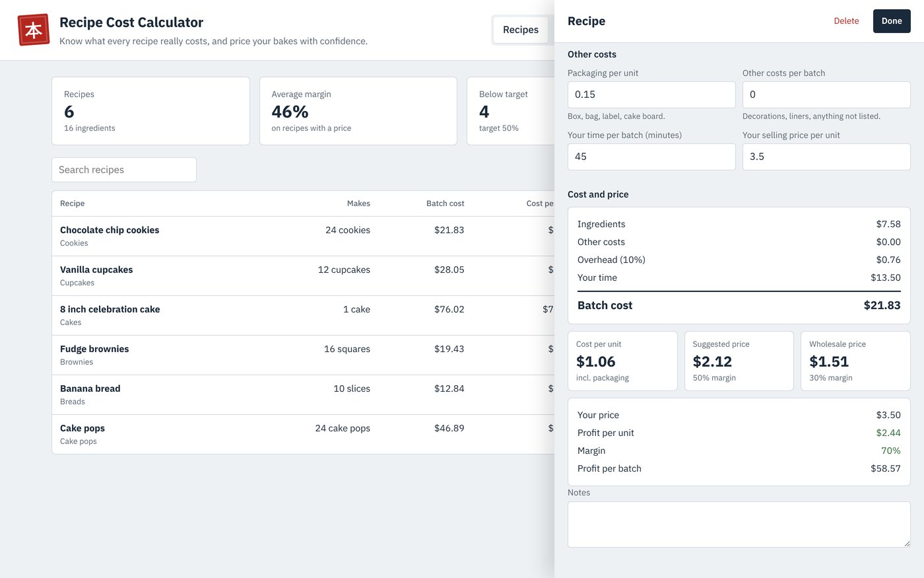
Task: Click into the Notes text area
Action: [x=739, y=524]
